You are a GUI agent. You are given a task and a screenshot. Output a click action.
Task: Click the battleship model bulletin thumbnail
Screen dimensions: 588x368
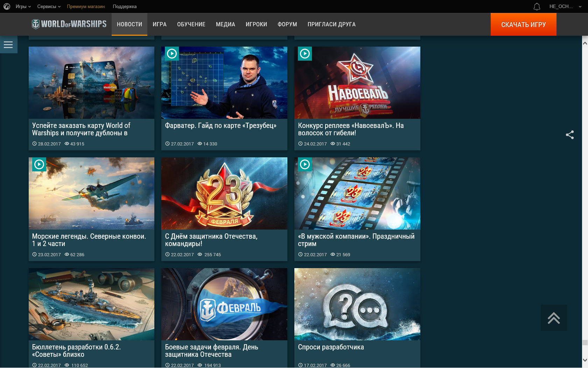91,304
